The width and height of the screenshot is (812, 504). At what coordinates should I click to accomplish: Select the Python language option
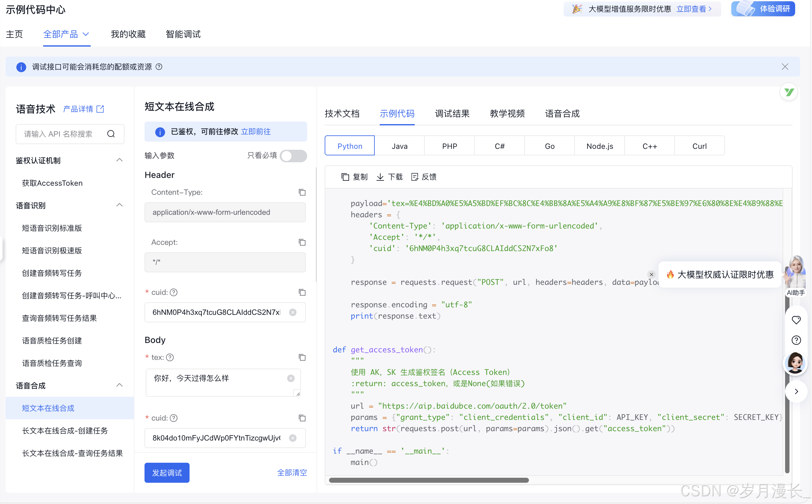pos(349,146)
